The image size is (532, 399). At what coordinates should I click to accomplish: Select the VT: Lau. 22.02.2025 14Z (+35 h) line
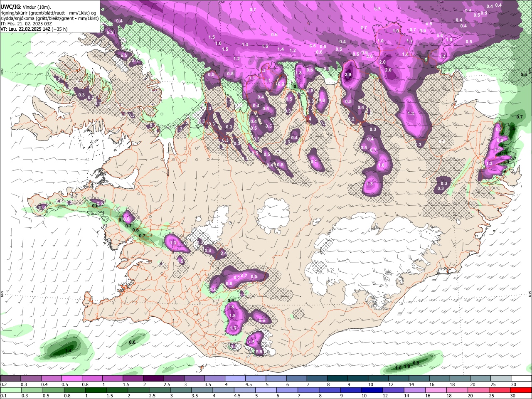pyautogui.click(x=34, y=29)
